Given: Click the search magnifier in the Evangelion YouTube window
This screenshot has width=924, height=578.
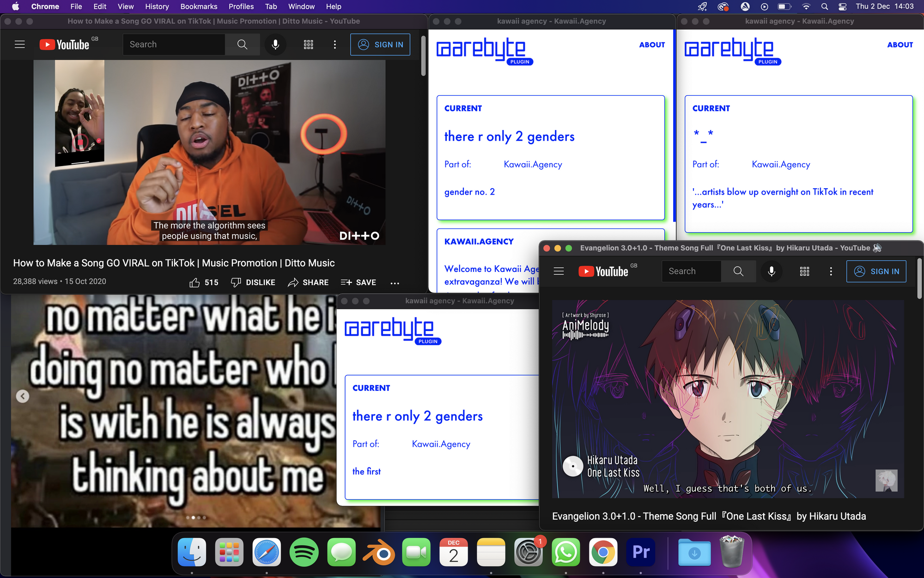Looking at the screenshot, I should tap(738, 271).
